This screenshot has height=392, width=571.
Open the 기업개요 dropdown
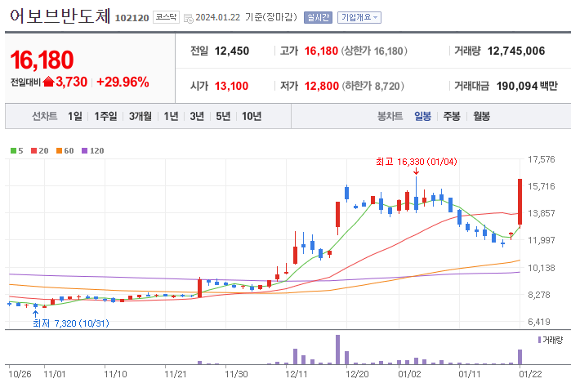click(359, 17)
